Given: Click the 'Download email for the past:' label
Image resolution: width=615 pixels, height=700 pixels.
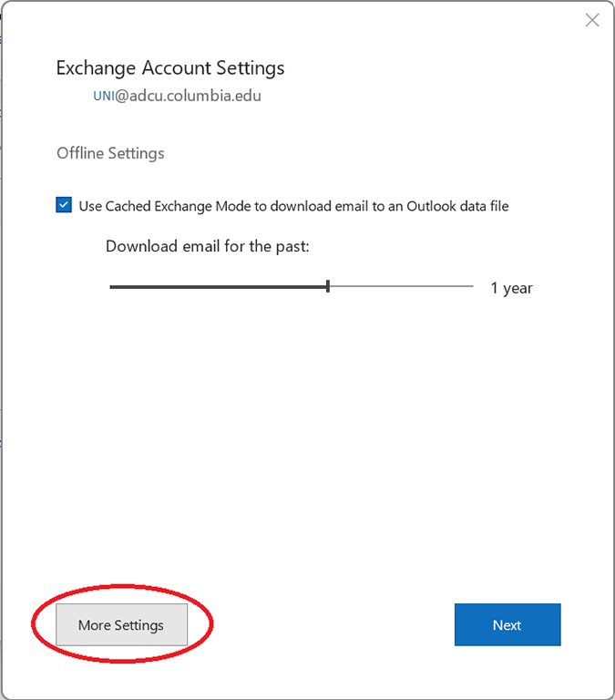Looking at the screenshot, I should pos(208,246).
